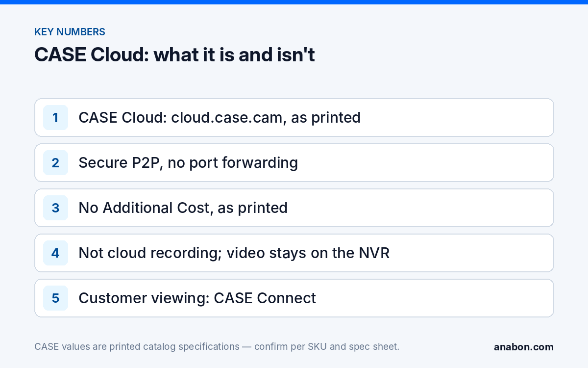Click the footnote about printed catalog specifications
The image size is (588, 368).
[217, 346]
